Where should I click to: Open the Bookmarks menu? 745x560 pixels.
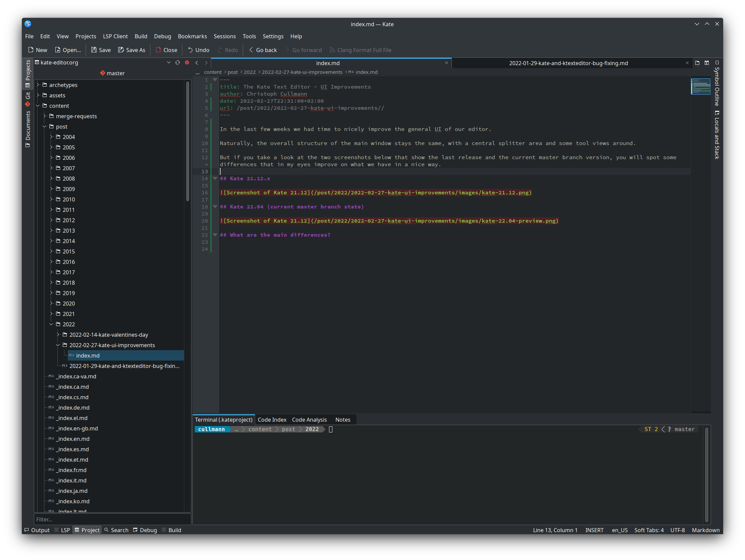pos(192,36)
